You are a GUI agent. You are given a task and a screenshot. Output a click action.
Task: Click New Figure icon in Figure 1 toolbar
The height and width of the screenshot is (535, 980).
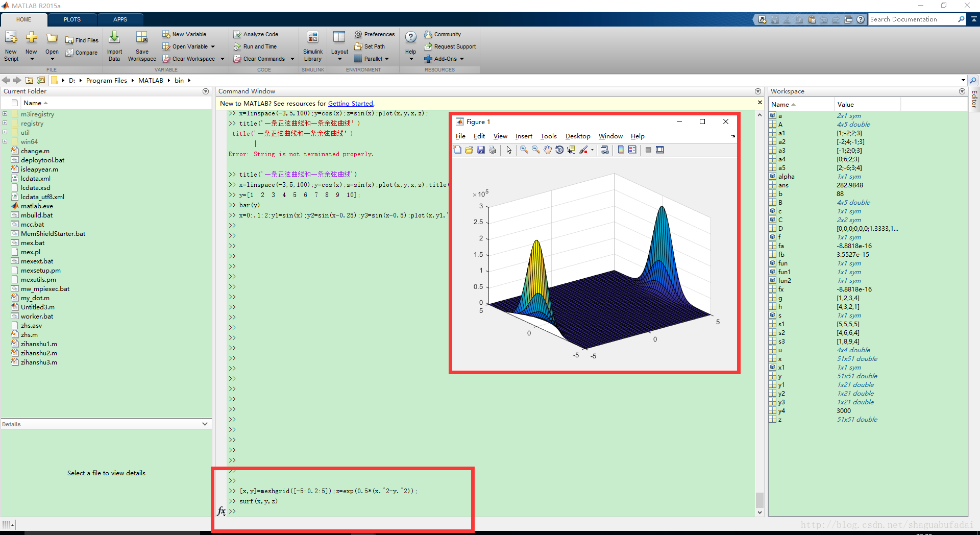pyautogui.click(x=457, y=150)
